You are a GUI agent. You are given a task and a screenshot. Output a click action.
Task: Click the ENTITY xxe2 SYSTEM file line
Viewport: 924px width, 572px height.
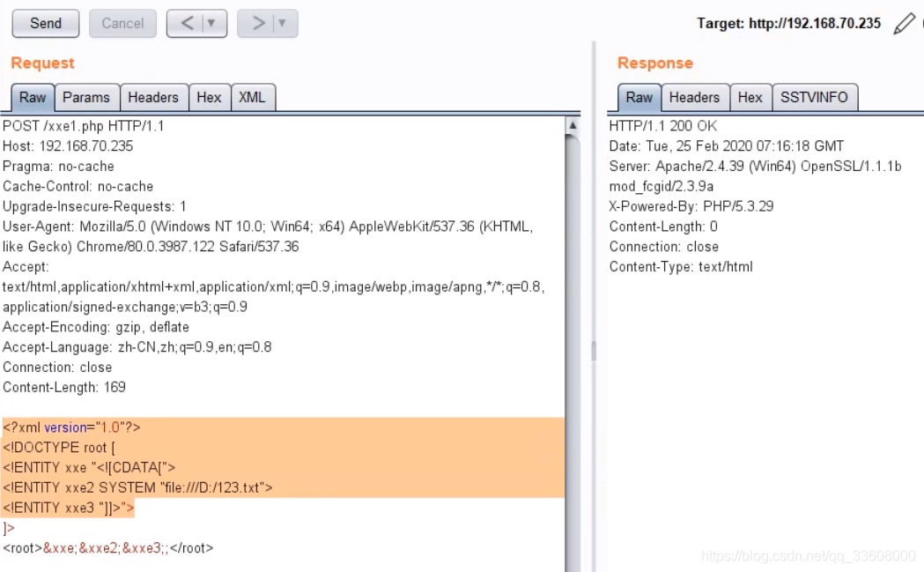[x=137, y=487]
